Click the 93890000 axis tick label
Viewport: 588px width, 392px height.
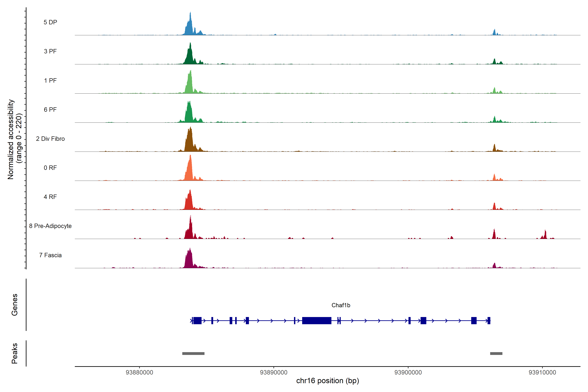273,373
